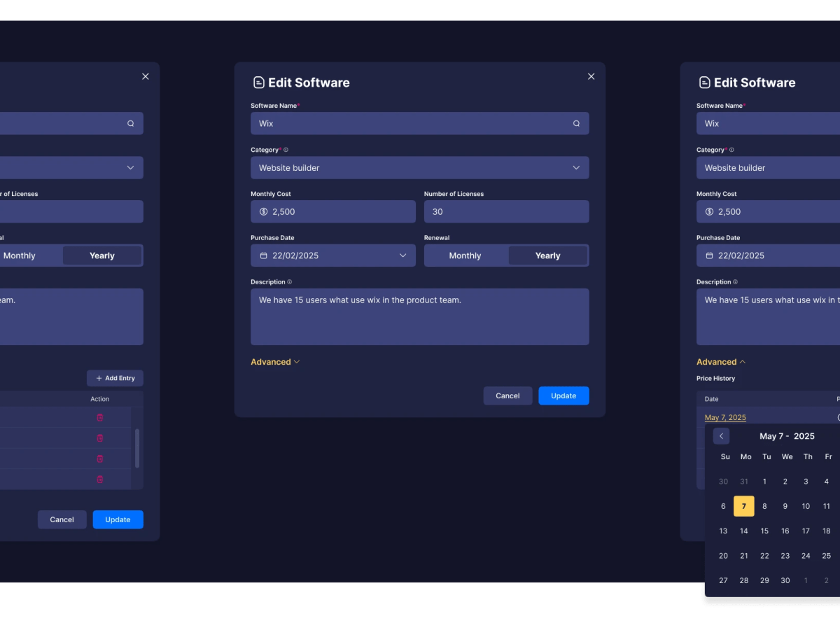Select day 17 in the calendar popup
This screenshot has width=840, height=630.
tap(806, 531)
